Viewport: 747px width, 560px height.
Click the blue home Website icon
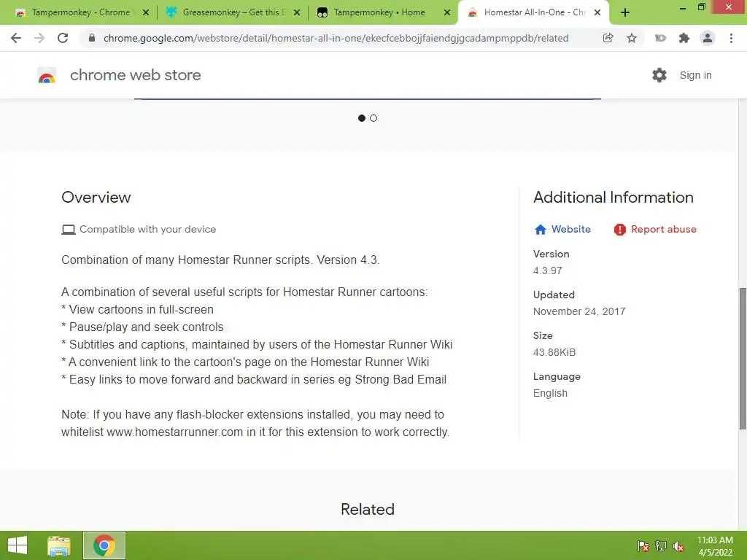(541, 230)
